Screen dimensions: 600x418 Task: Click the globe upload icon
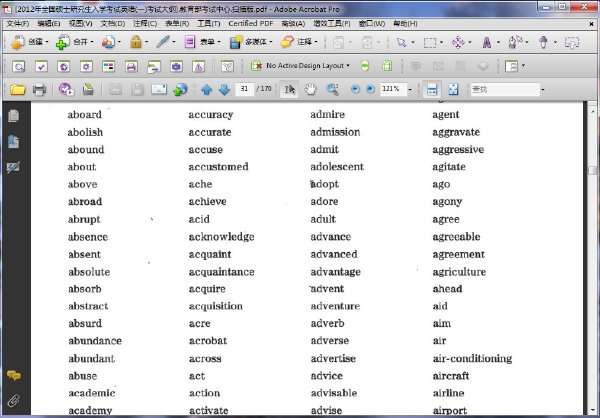pos(180,90)
